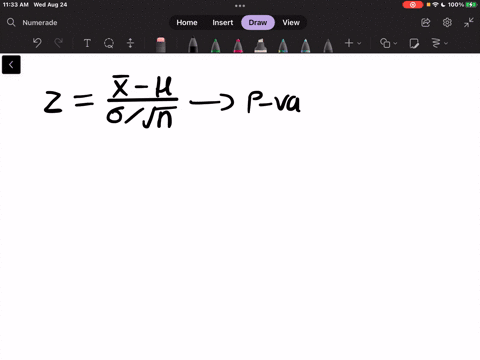Tap the sticky note icon

coord(414,43)
